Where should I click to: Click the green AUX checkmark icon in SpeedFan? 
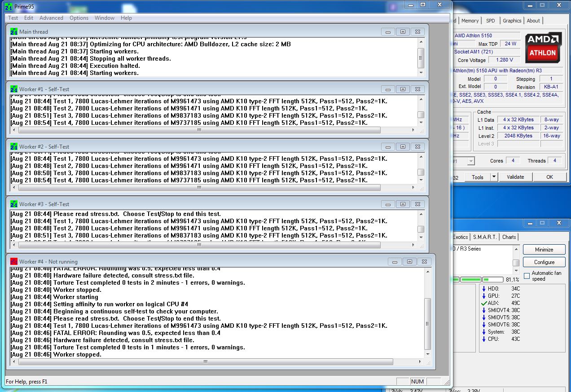point(484,303)
